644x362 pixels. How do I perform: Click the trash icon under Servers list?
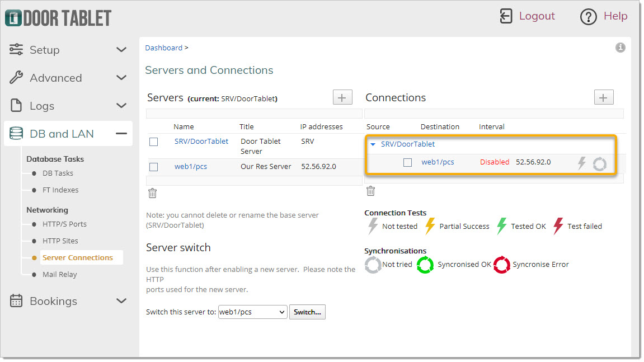(152, 193)
